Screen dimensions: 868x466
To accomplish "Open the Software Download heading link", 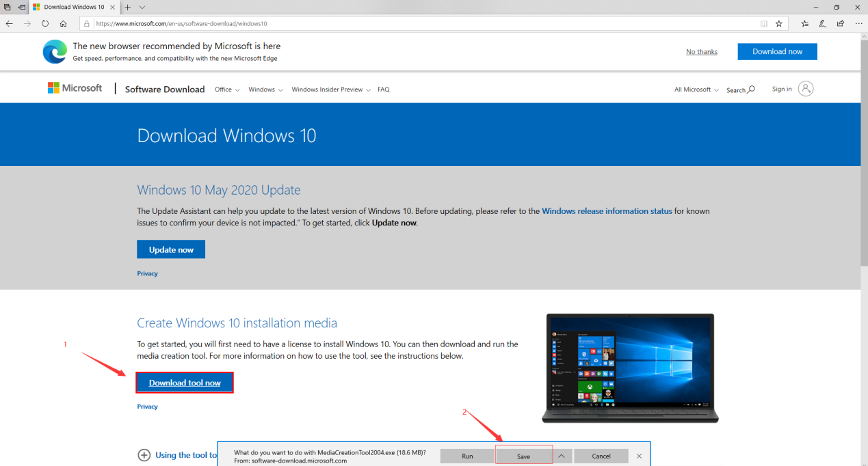I will coord(165,90).
